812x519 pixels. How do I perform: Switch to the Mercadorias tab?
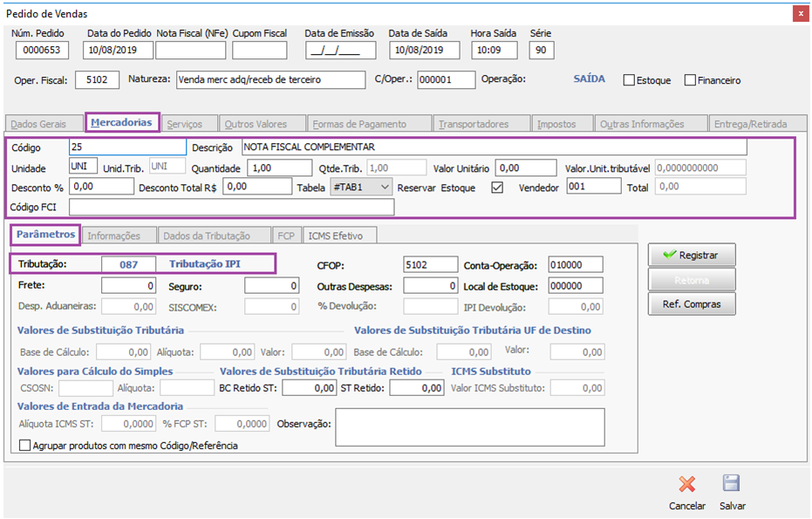[x=121, y=123]
